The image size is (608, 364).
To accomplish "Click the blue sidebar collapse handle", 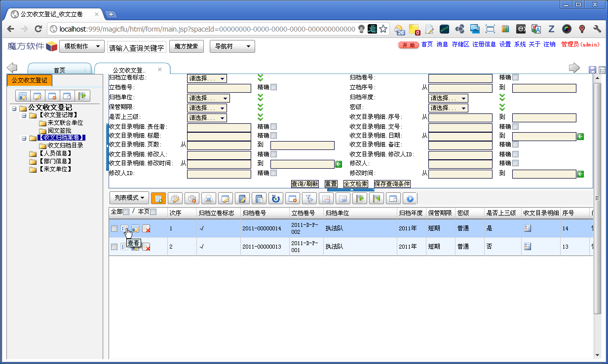I will pyautogui.click(x=108, y=147).
